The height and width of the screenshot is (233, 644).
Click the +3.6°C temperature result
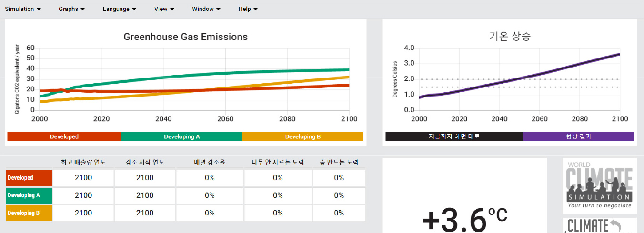coord(464,220)
